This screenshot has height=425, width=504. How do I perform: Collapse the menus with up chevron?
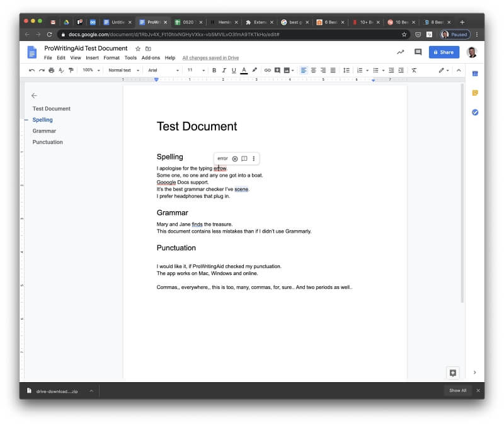(x=459, y=70)
